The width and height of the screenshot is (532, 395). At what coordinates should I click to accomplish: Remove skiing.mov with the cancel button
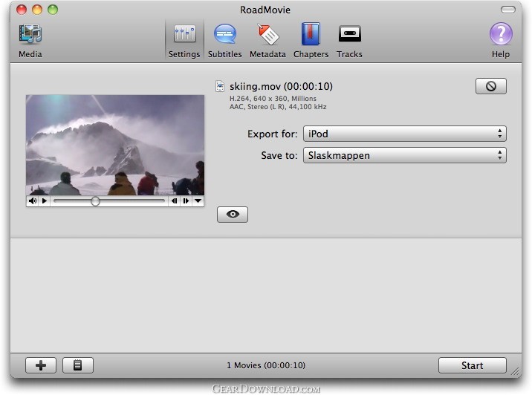point(491,86)
